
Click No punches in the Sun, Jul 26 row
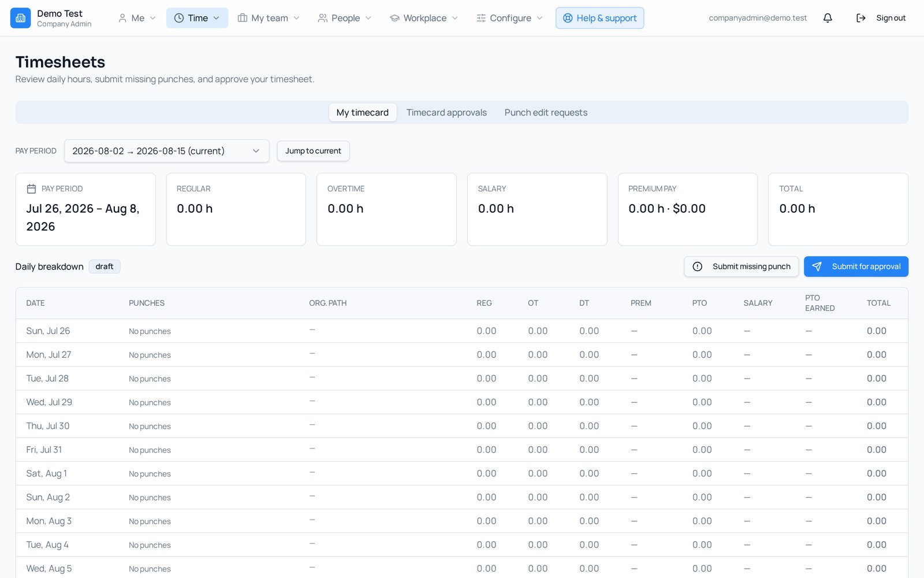[150, 331]
